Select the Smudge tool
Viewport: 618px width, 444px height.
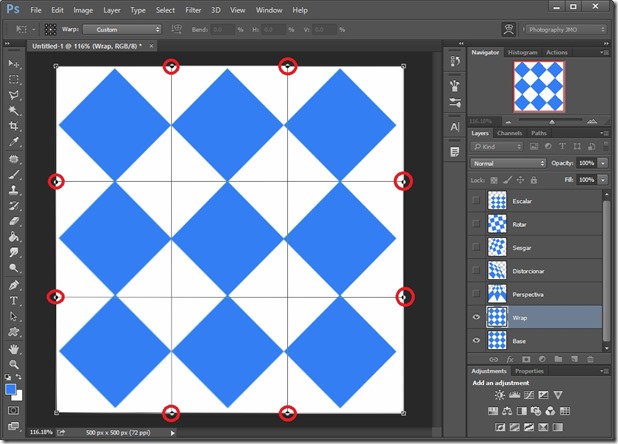point(14,252)
